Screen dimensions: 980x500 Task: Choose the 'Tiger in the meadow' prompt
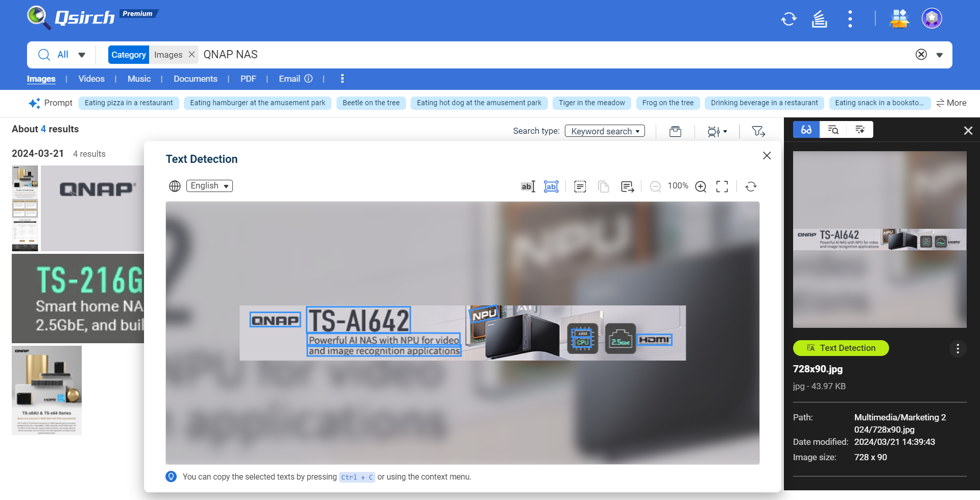591,103
